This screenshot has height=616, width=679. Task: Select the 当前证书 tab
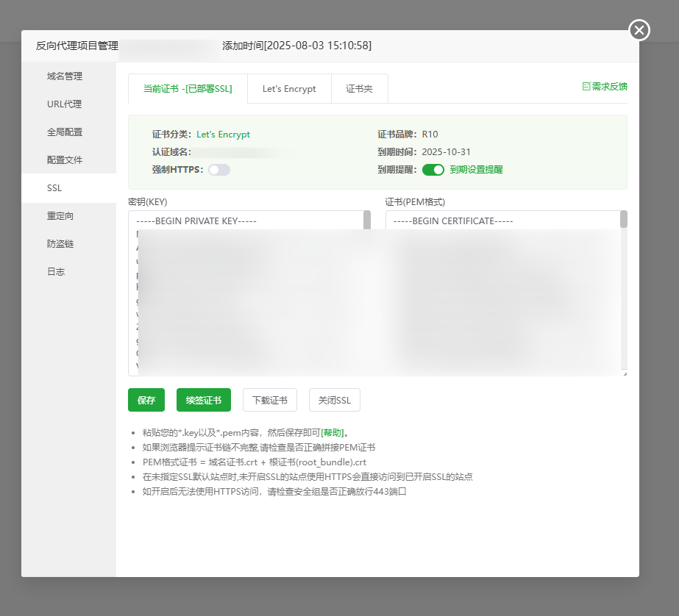pos(188,89)
